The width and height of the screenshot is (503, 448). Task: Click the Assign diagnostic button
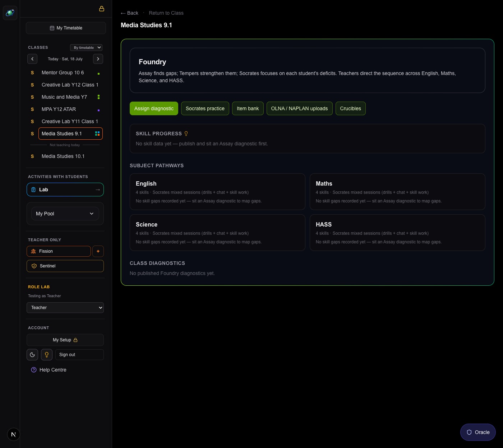(x=154, y=108)
